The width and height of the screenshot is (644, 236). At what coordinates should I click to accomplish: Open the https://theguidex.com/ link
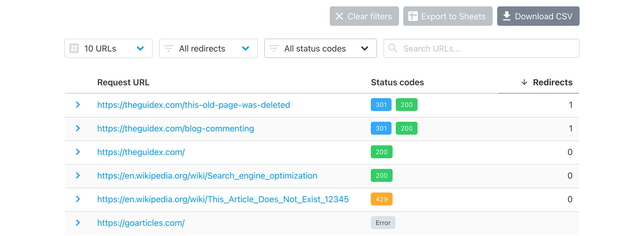[x=141, y=152]
